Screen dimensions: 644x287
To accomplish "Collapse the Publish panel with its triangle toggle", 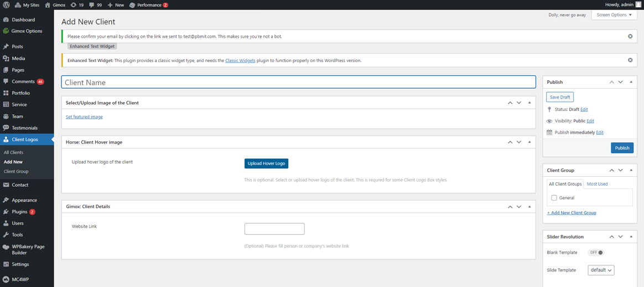I will [631, 82].
